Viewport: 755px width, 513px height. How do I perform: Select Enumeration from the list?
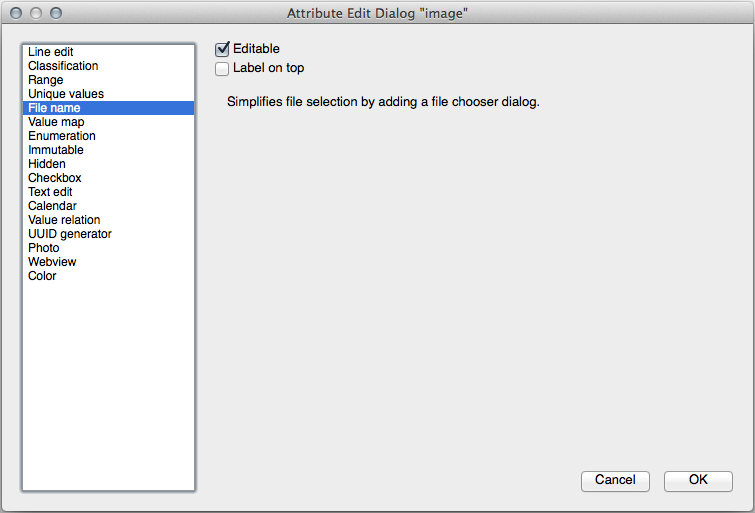62,136
